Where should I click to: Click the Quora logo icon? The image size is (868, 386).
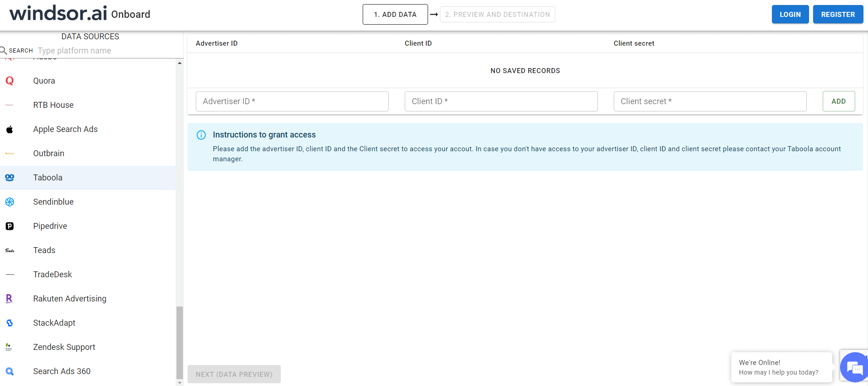click(10, 81)
